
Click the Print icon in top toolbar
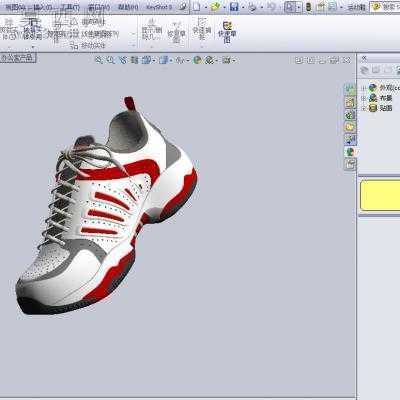(253, 7)
